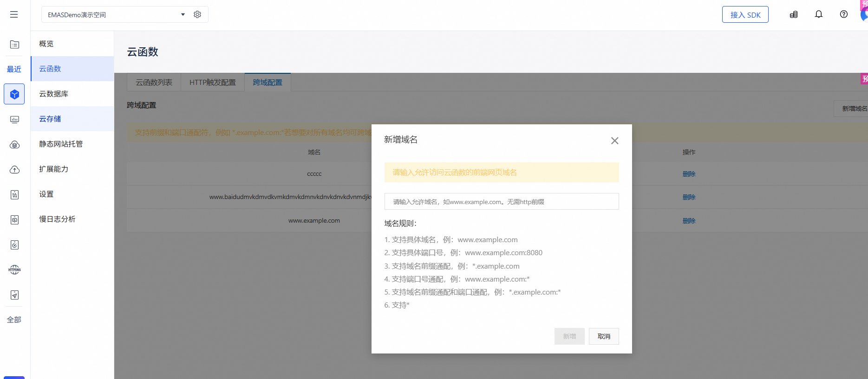
Task: Click rule 6 text 支持*
Action: 397,305
